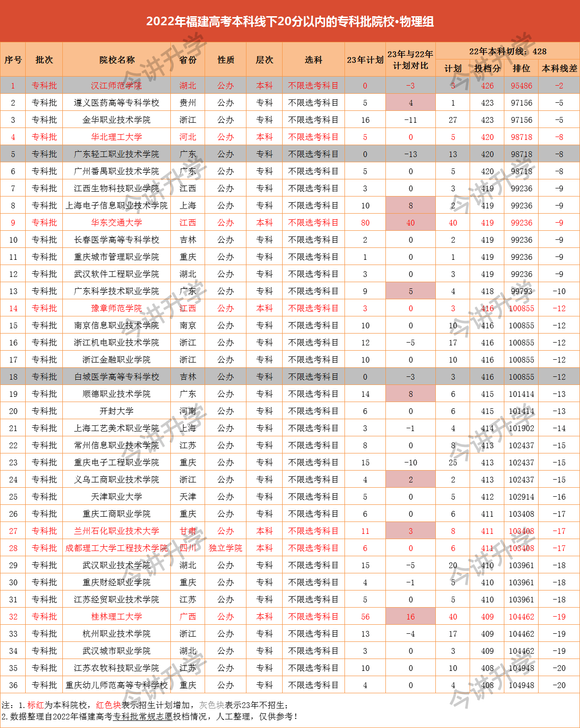Viewport: 580px width, 728px height.
Task: Select the 层次 column header
Action: [265, 59]
